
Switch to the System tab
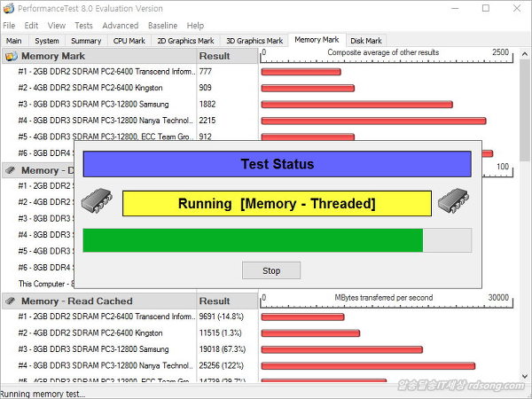coord(47,41)
